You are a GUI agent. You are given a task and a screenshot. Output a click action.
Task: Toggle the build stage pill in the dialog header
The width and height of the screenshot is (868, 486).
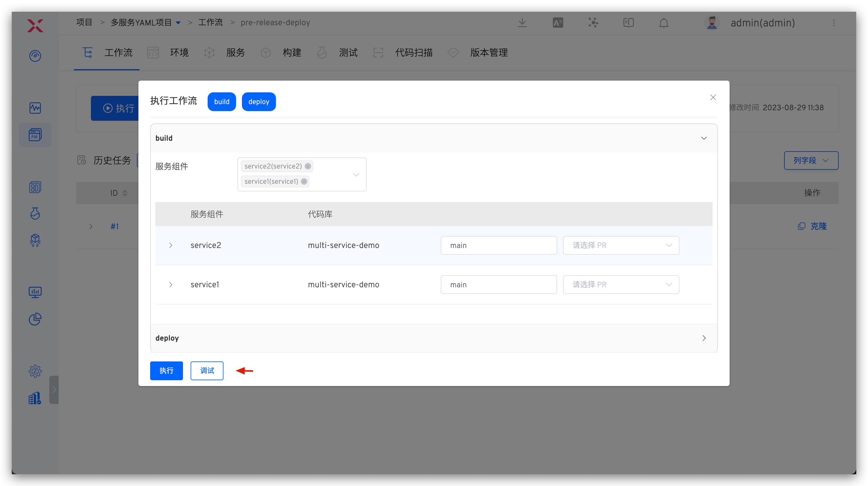pyautogui.click(x=221, y=101)
